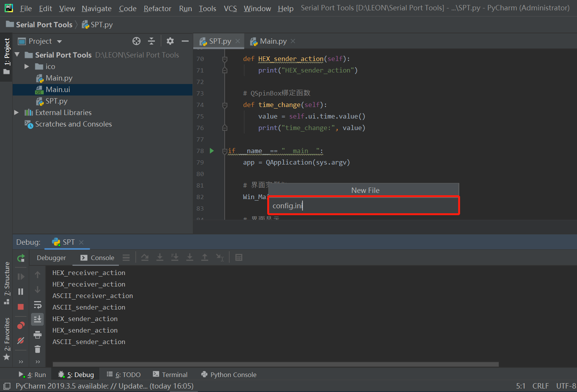Open the 6: TODO tool window
Viewport: 577px width, 392px height.
123,375
